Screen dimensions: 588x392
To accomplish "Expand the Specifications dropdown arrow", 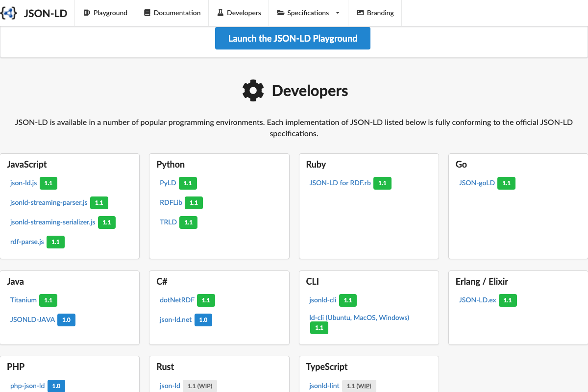I will (338, 13).
